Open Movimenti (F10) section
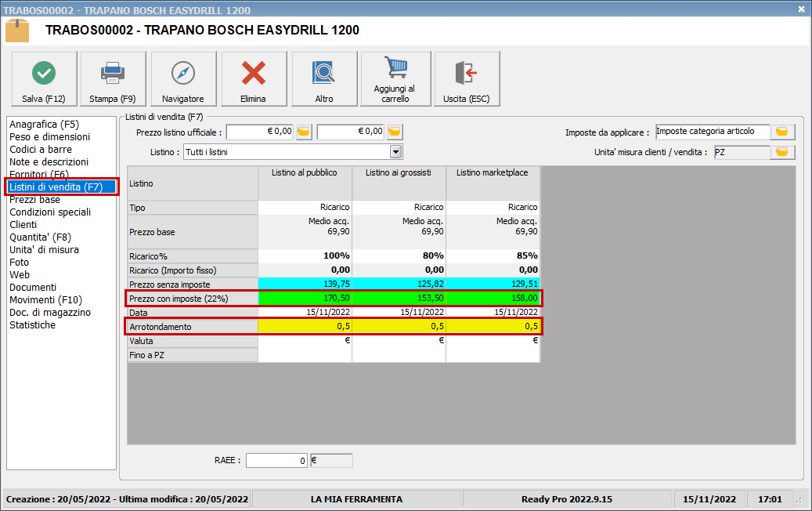Image resolution: width=812 pixels, height=511 pixels. [x=45, y=300]
